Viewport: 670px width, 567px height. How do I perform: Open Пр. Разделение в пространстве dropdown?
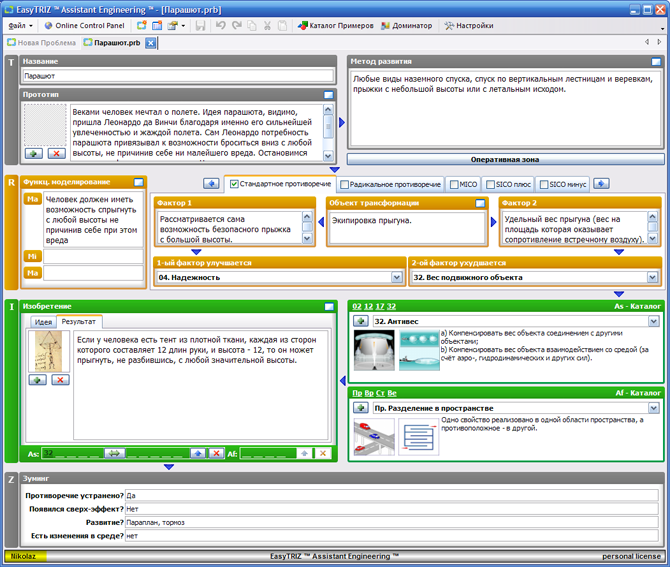[x=654, y=408]
